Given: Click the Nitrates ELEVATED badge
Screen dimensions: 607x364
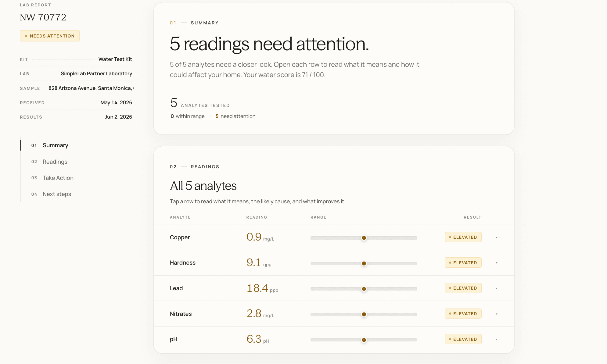Looking at the screenshot, I should point(463,314).
